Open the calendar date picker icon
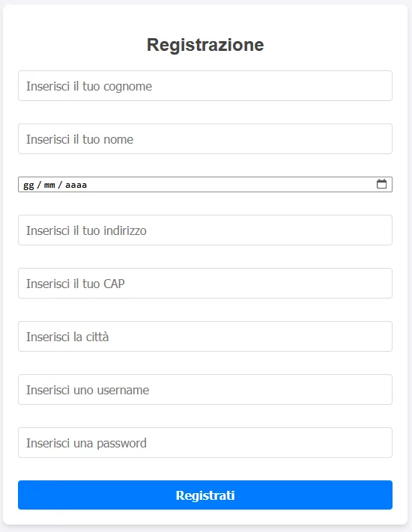This screenshot has height=532, width=412. tap(381, 184)
